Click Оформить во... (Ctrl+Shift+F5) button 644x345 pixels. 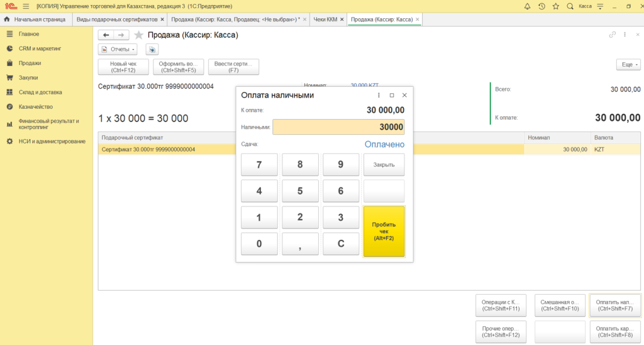click(x=178, y=67)
